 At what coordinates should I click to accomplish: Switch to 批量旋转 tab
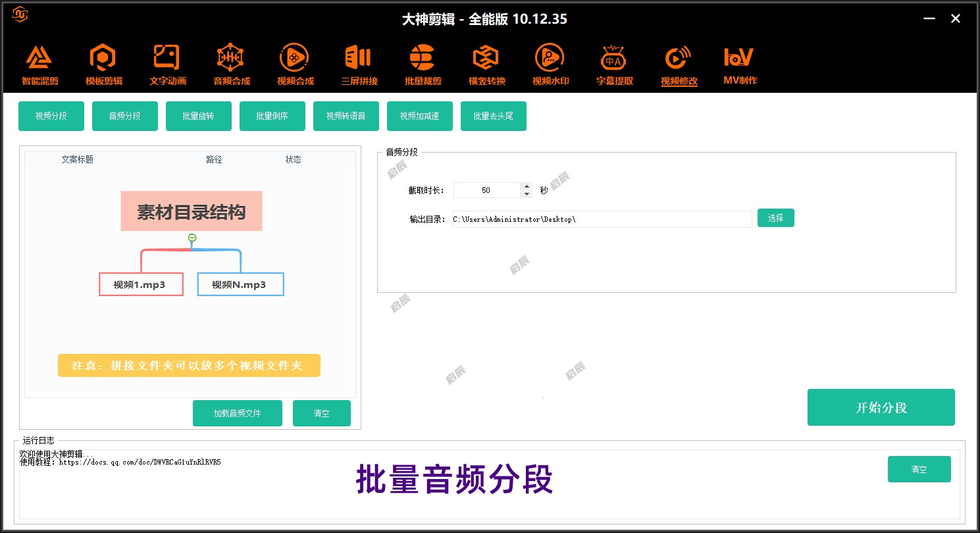[199, 116]
